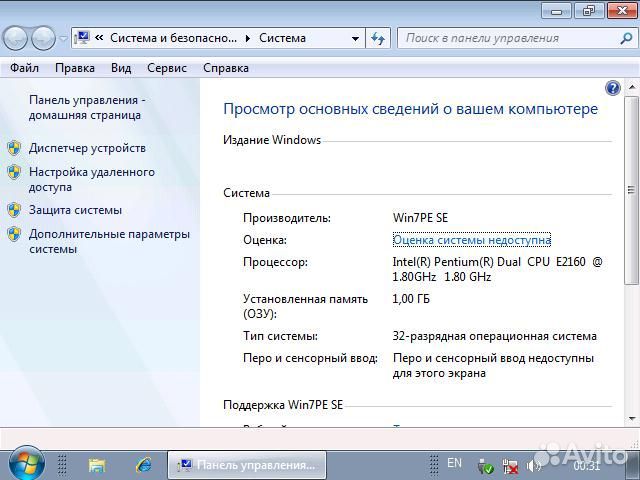Click the magnifier search icon
The image size is (640, 480).
(626, 38)
